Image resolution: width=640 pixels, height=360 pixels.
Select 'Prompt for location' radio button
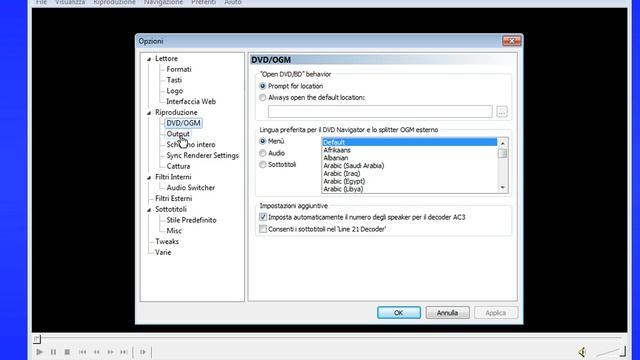click(x=262, y=86)
